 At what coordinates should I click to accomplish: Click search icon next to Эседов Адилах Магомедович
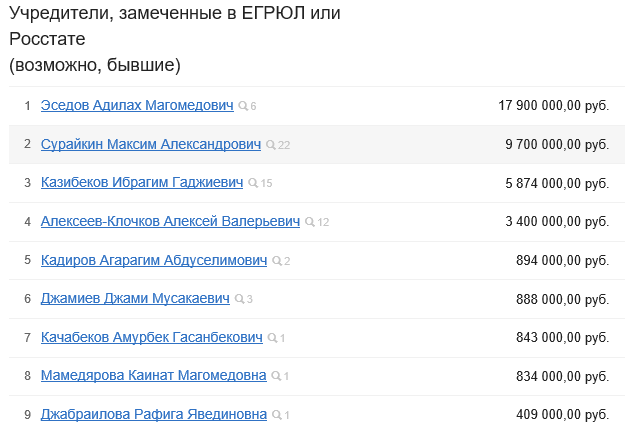(243, 106)
